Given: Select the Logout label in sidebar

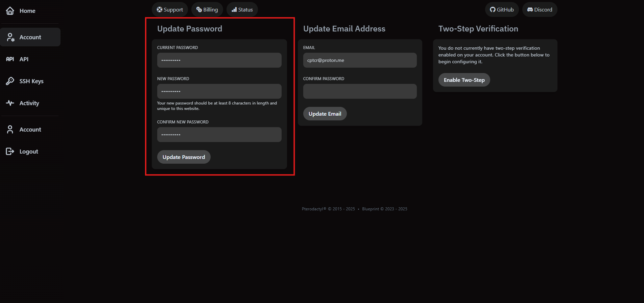Looking at the screenshot, I should pos(29,151).
